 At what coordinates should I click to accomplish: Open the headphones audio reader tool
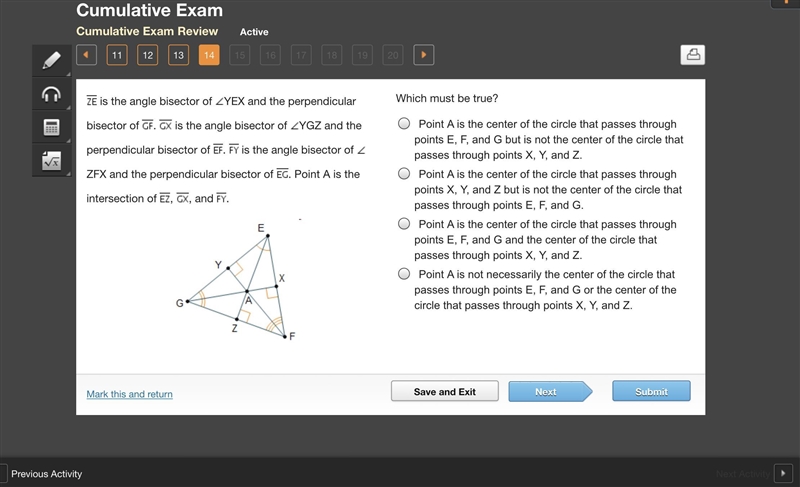coord(52,94)
